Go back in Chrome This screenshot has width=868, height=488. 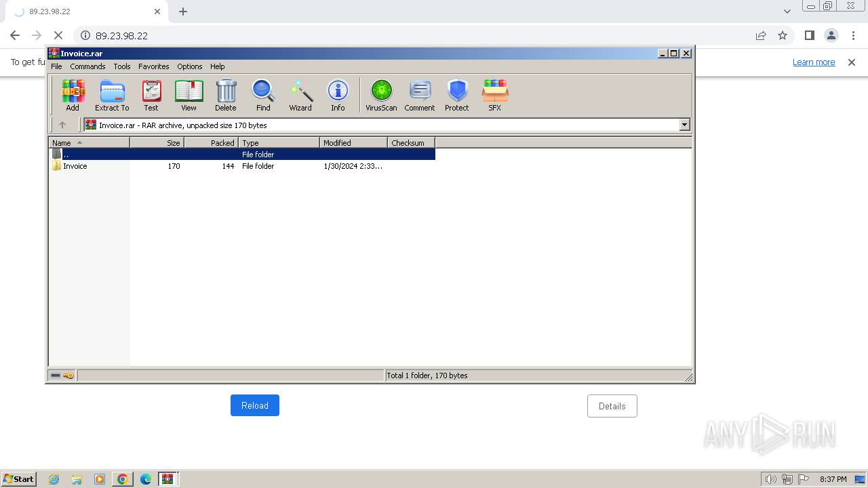(15, 35)
